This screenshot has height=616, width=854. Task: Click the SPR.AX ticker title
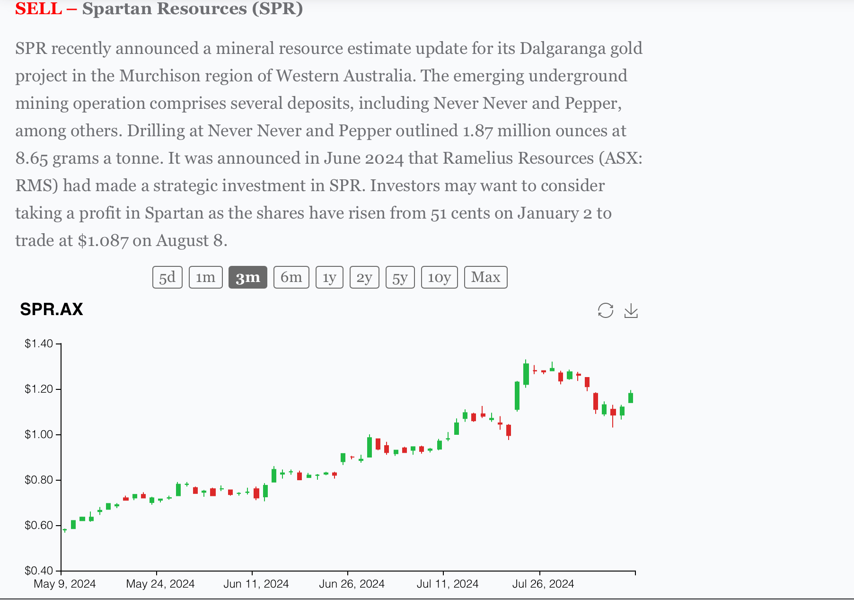[52, 309]
